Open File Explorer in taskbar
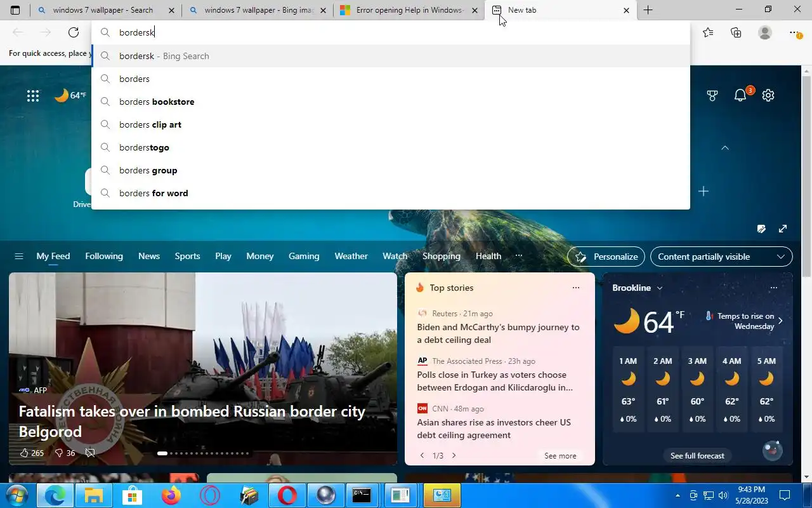The height and width of the screenshot is (508, 812). [x=94, y=495]
